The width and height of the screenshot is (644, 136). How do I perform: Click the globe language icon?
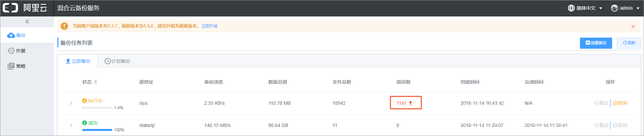pyautogui.click(x=571, y=8)
